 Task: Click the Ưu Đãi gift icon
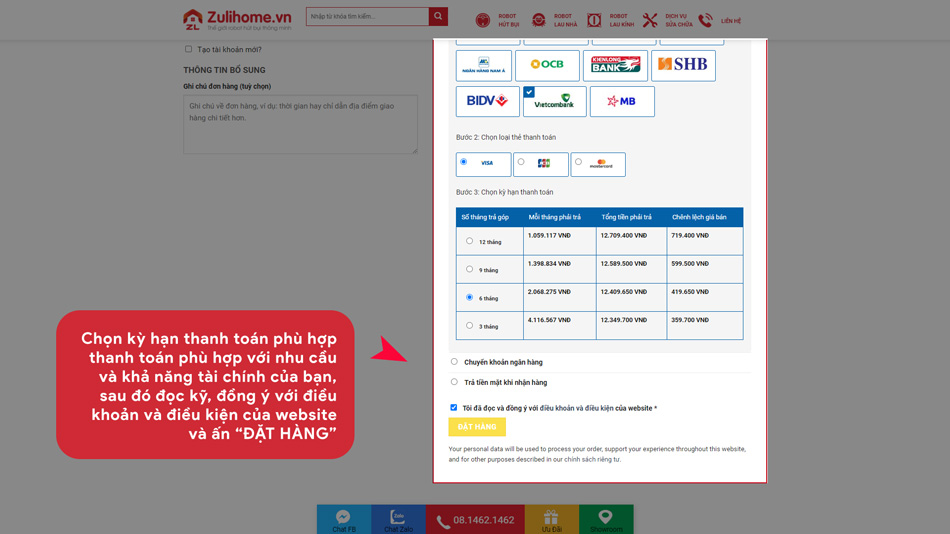[551, 518]
